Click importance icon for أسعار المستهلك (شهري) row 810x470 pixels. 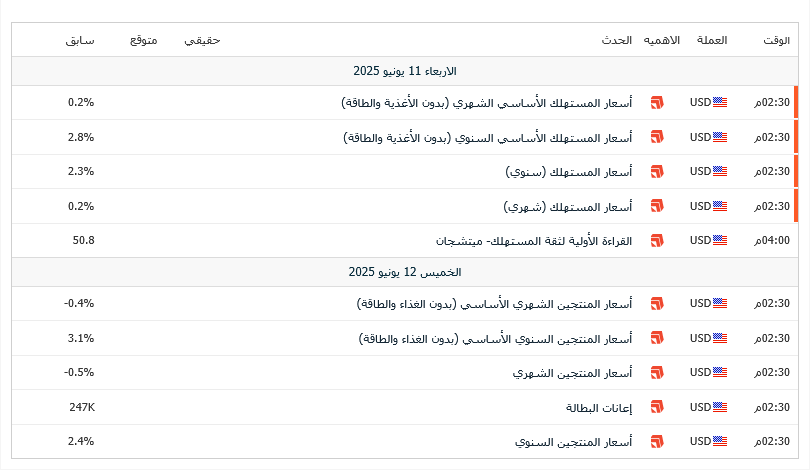(x=657, y=206)
